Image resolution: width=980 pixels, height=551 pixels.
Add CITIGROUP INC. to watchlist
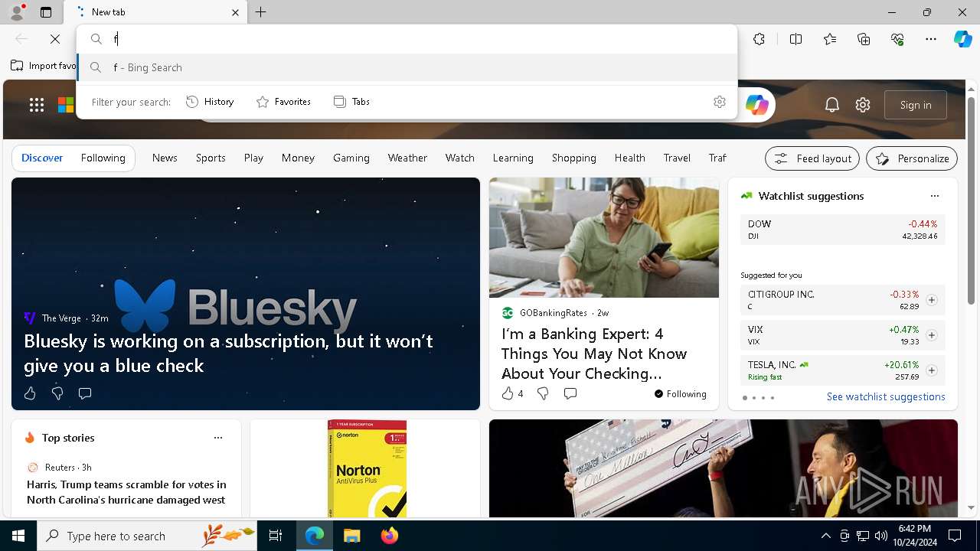932,300
